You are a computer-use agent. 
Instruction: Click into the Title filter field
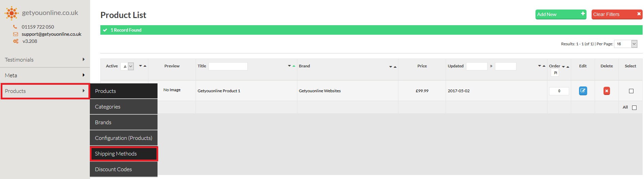tap(228, 66)
